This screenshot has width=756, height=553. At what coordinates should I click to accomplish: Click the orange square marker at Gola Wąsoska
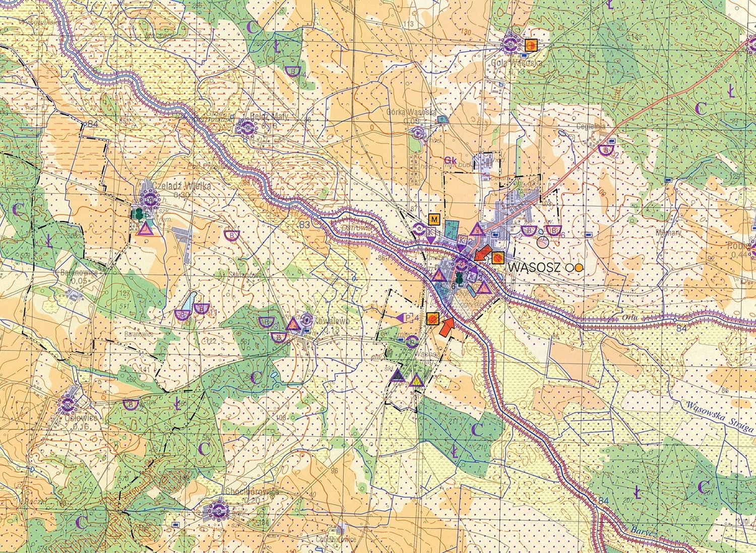pyautogui.click(x=530, y=46)
